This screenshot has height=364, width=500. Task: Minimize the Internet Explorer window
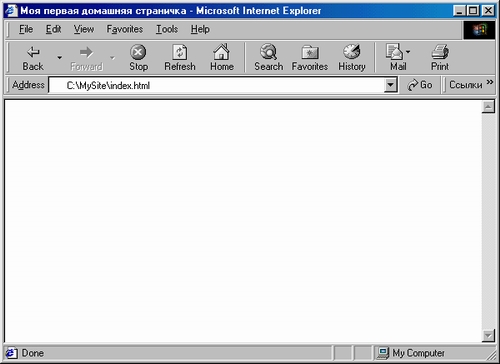[x=459, y=11]
